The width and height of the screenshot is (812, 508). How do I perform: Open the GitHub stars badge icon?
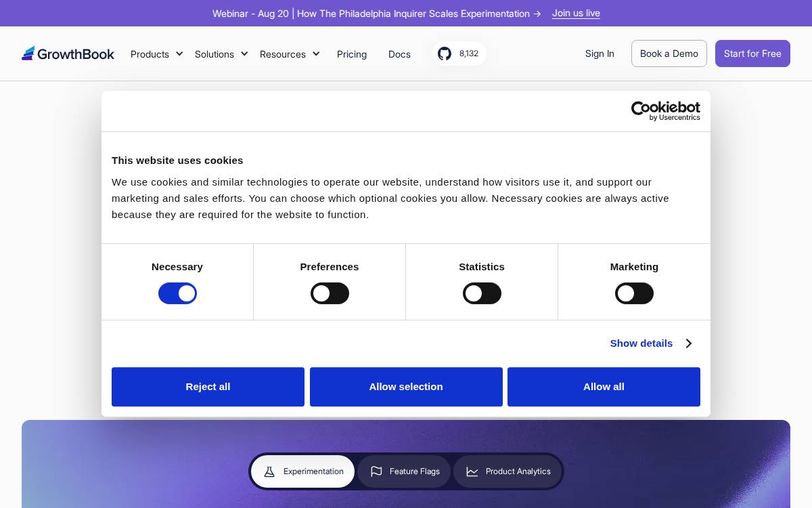[x=444, y=54]
